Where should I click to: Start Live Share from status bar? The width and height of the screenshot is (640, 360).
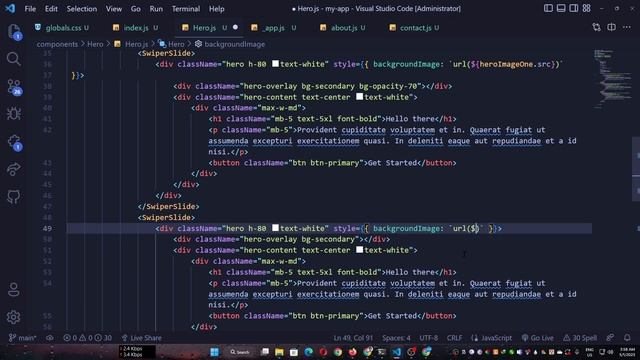tap(141, 338)
